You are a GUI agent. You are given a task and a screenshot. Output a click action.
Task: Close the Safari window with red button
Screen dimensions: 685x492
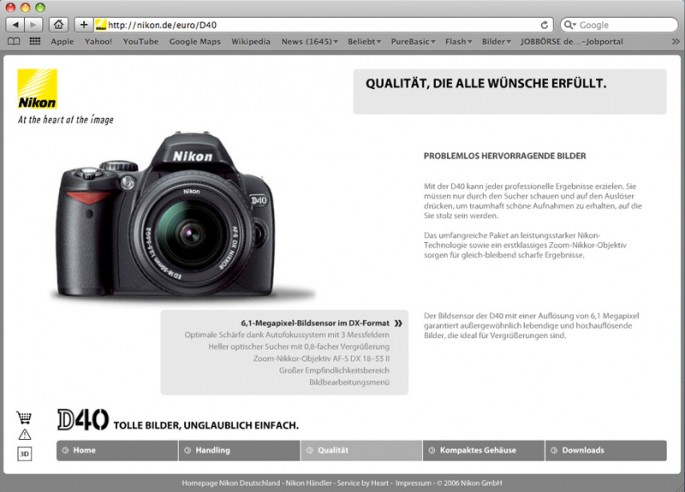coord(10,7)
